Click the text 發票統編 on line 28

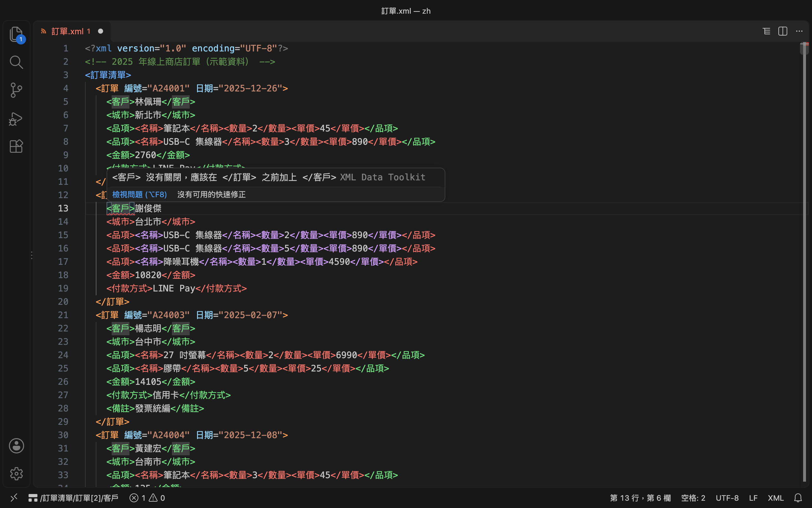152,408
